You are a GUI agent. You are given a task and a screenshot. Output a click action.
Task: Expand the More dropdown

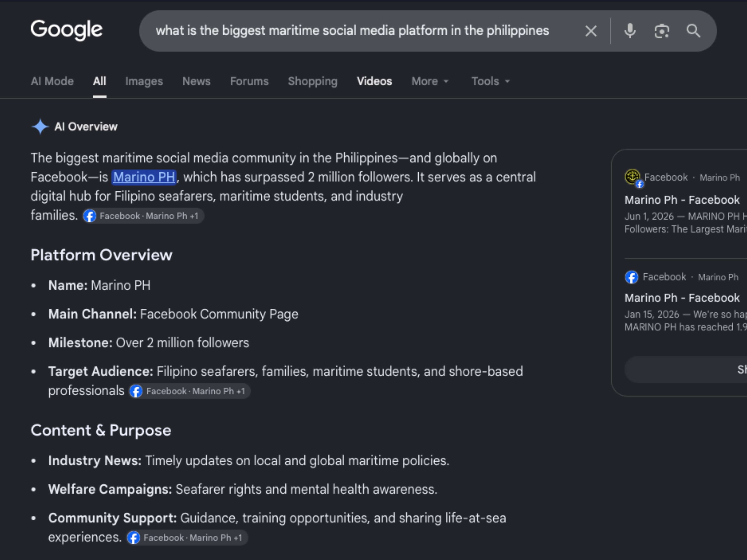(x=430, y=81)
